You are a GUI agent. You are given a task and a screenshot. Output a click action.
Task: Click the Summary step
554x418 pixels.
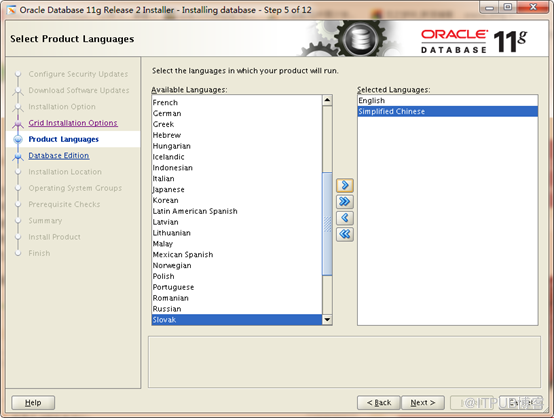pos(45,220)
